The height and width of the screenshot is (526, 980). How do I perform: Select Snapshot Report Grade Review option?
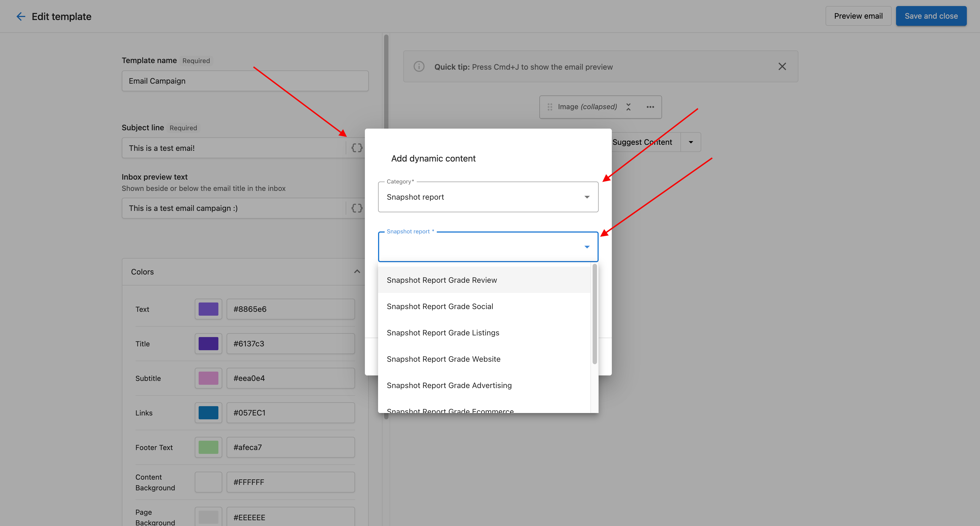[x=442, y=279]
